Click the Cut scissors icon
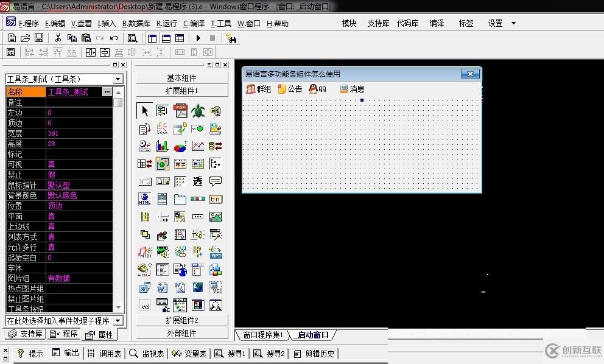 pyautogui.click(x=58, y=38)
